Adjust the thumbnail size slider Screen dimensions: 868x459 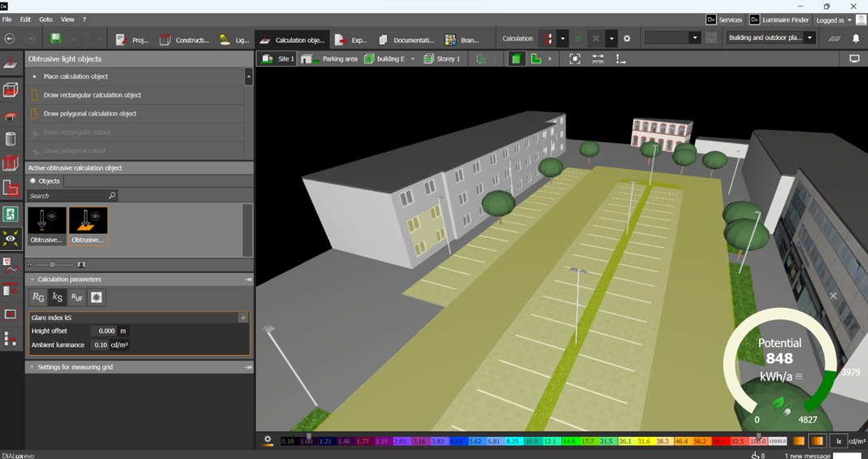pyautogui.click(x=53, y=265)
